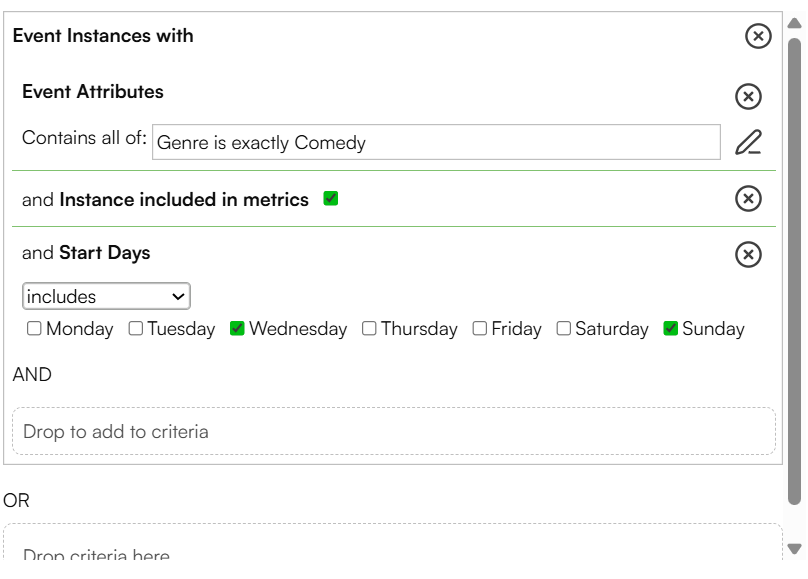Check the Thursday checkbox
Image resolution: width=808 pixels, height=579 pixels.
click(369, 328)
